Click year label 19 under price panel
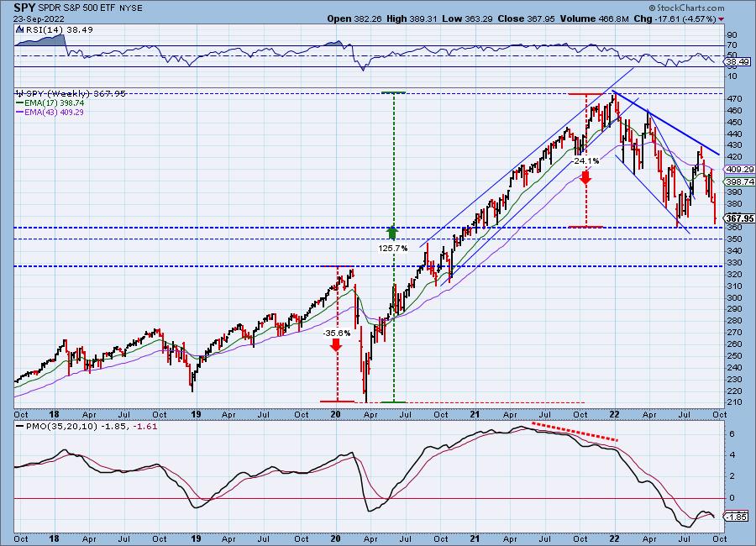The height and width of the screenshot is (546, 756). [x=196, y=414]
